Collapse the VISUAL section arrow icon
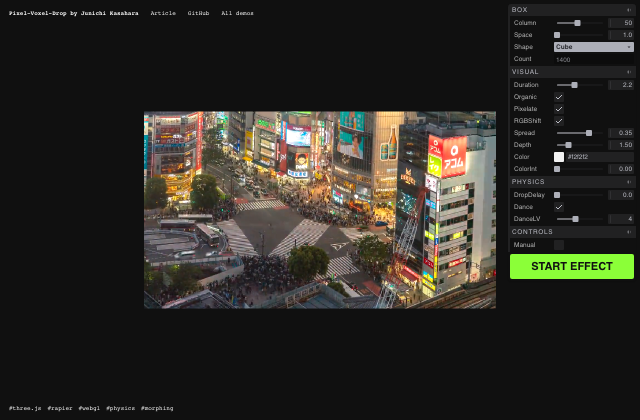This screenshot has width=640, height=420. 629,72
